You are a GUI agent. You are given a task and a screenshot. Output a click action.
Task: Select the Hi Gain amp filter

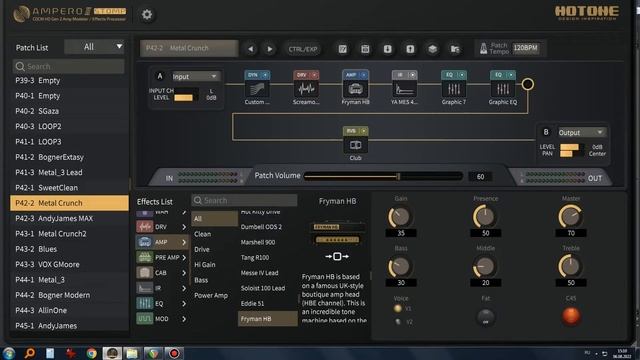[x=204, y=264]
